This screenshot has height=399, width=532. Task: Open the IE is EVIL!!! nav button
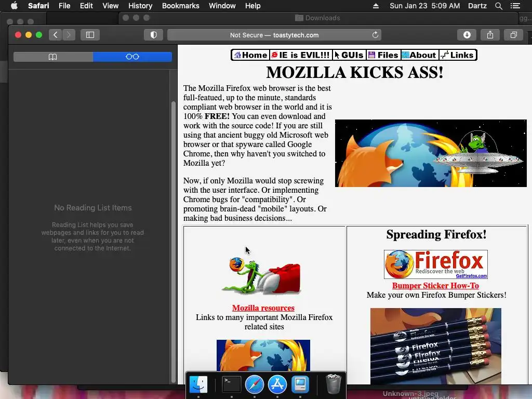click(301, 55)
